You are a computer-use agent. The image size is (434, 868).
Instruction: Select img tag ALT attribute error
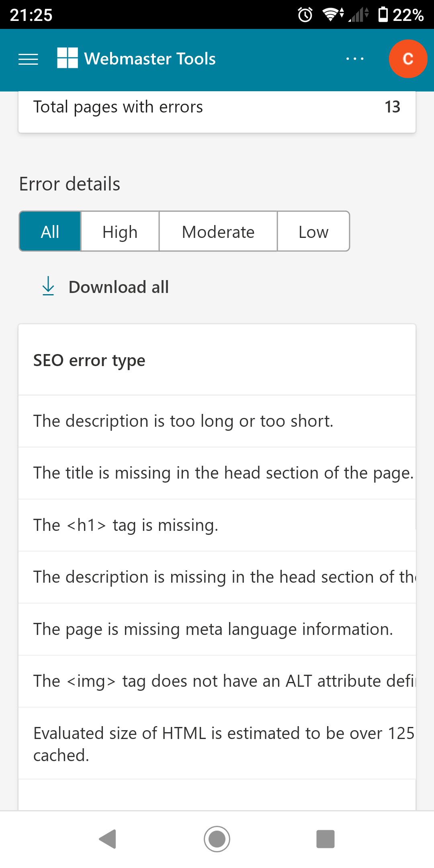coord(223,681)
